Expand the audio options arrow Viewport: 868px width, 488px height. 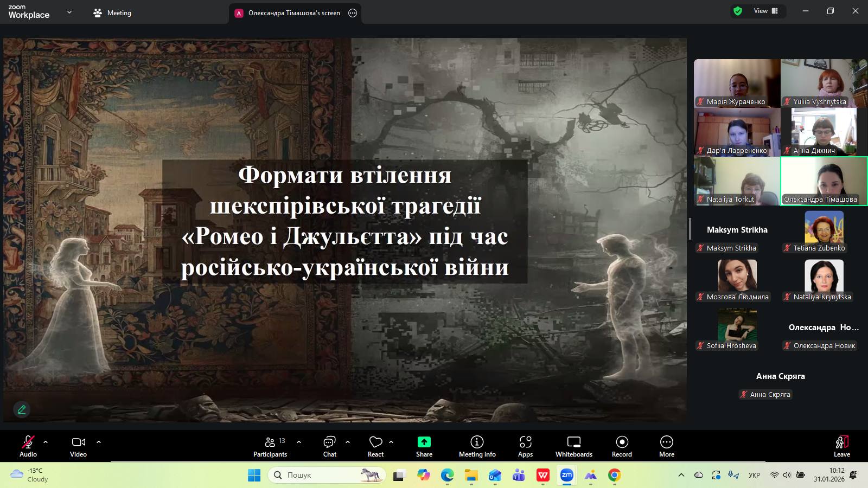tap(46, 442)
